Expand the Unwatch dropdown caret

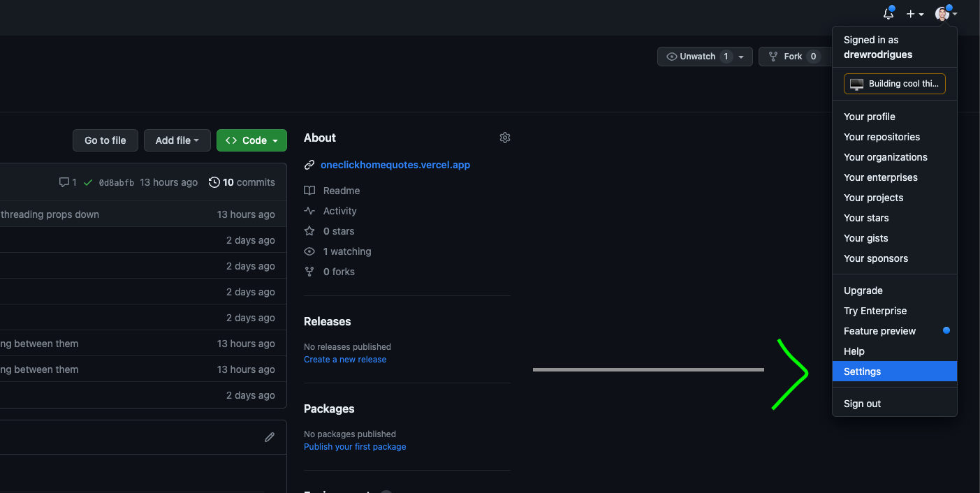click(741, 57)
